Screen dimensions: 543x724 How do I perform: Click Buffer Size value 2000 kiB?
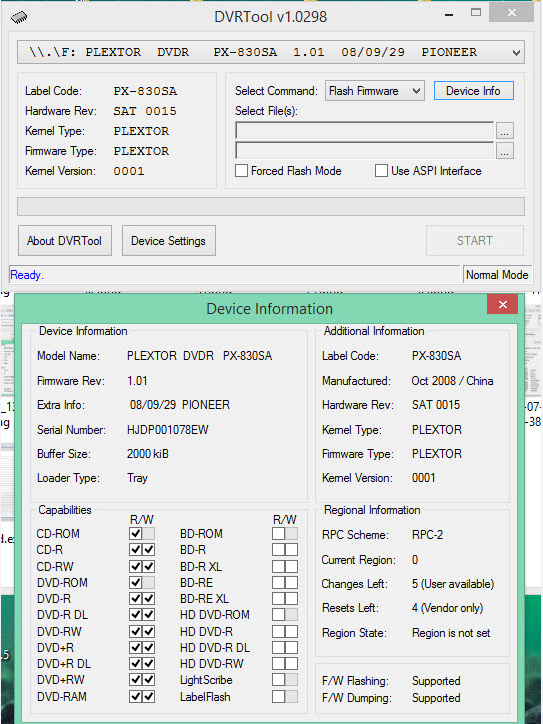point(148,454)
